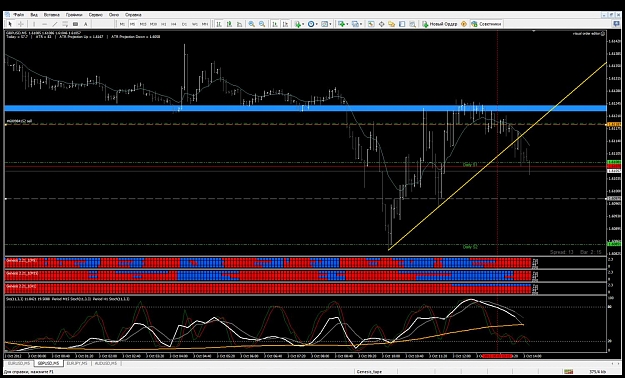Create a new chart window

pyautogui.click(x=341, y=24)
